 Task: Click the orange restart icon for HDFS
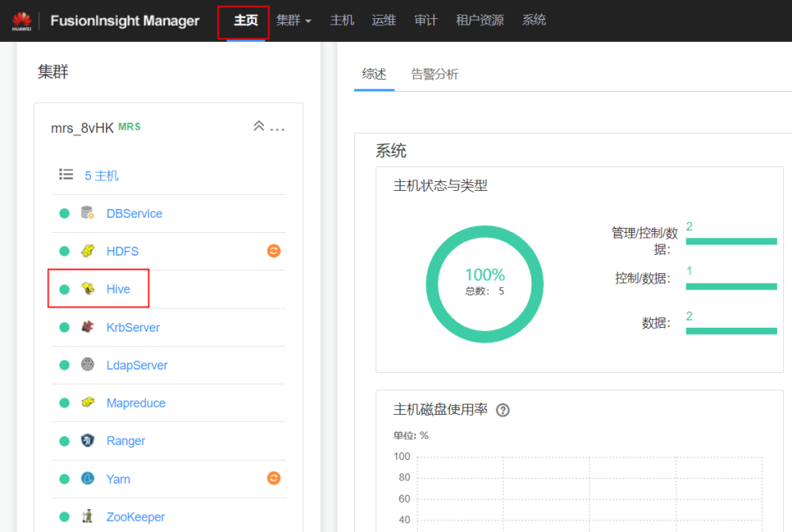274,251
